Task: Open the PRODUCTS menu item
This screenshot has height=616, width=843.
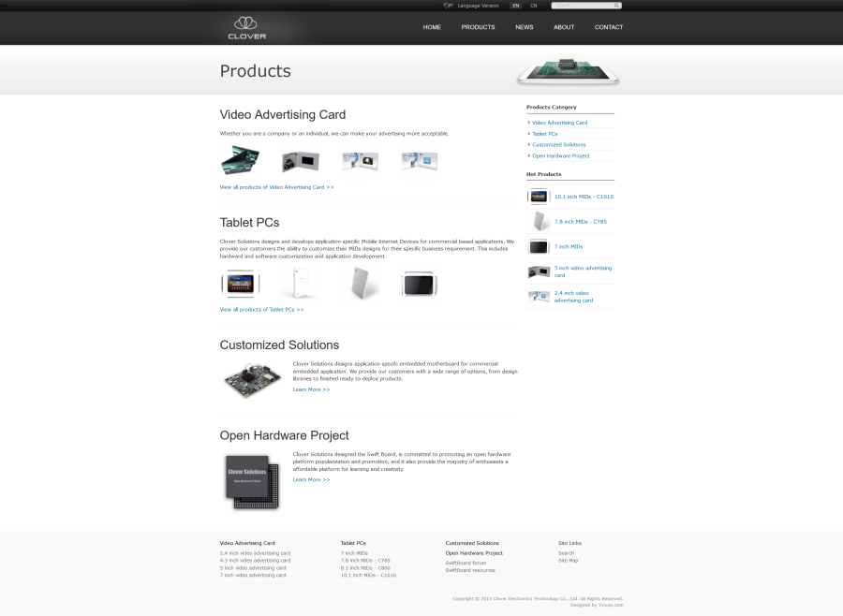Action: pyautogui.click(x=478, y=27)
